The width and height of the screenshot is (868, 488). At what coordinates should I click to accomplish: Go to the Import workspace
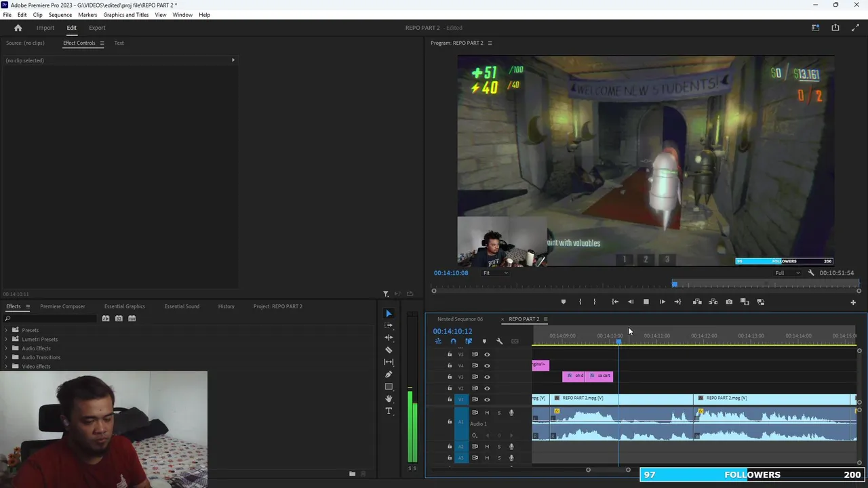[45, 28]
